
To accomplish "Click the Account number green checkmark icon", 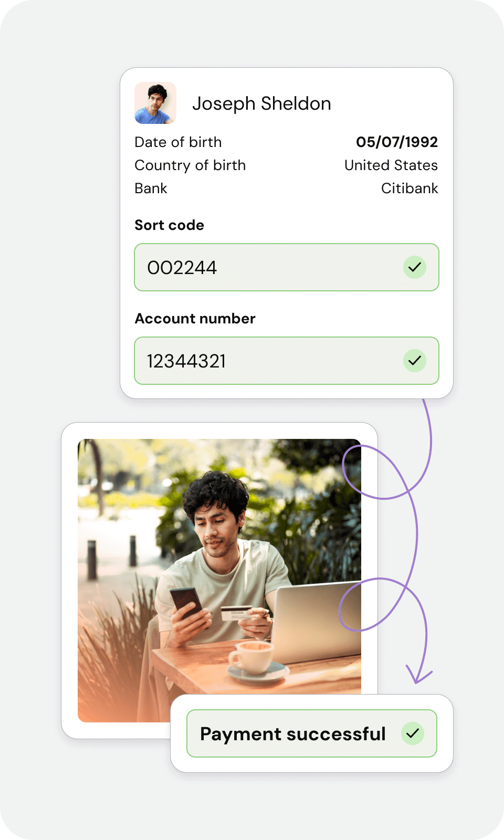I will 415,361.
